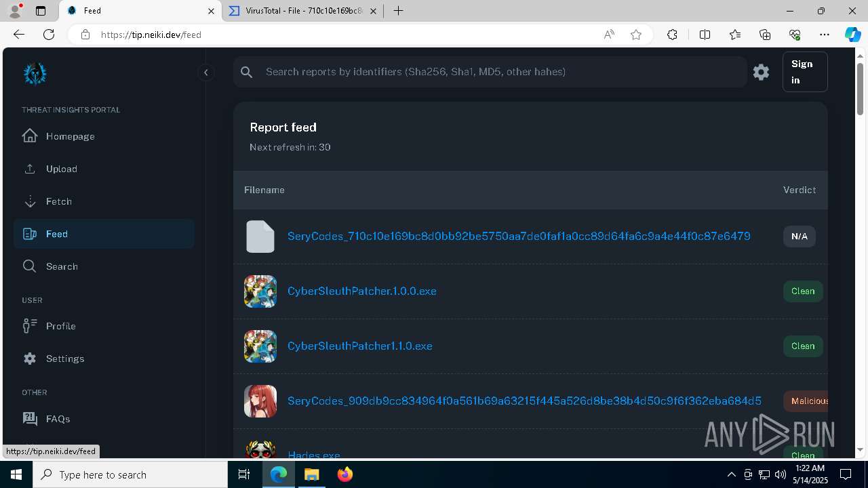The image size is (868, 488).
Task: Open the Windows Start menu
Action: click(x=16, y=474)
